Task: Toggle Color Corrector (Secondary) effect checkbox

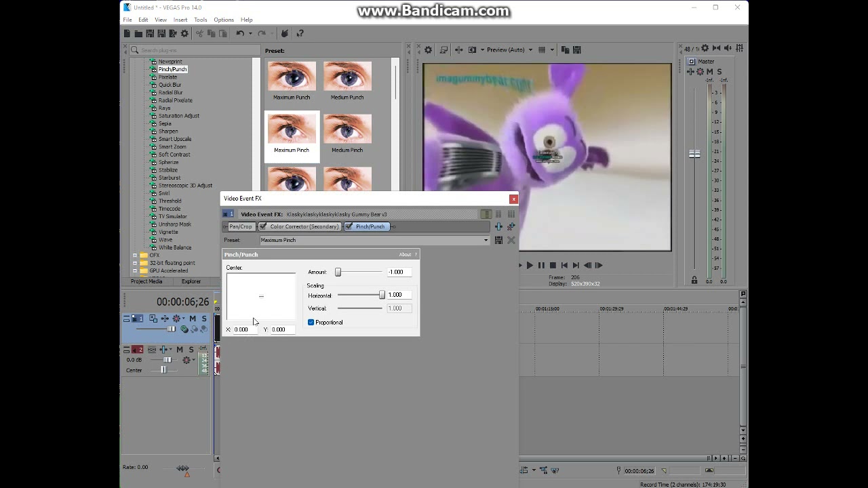Action: (263, 226)
